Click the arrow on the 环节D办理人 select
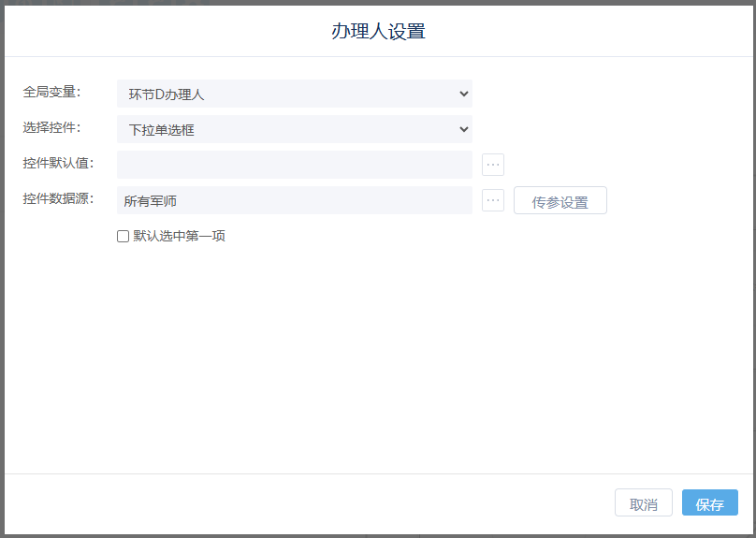Viewport: 756px width, 538px height. (463, 94)
